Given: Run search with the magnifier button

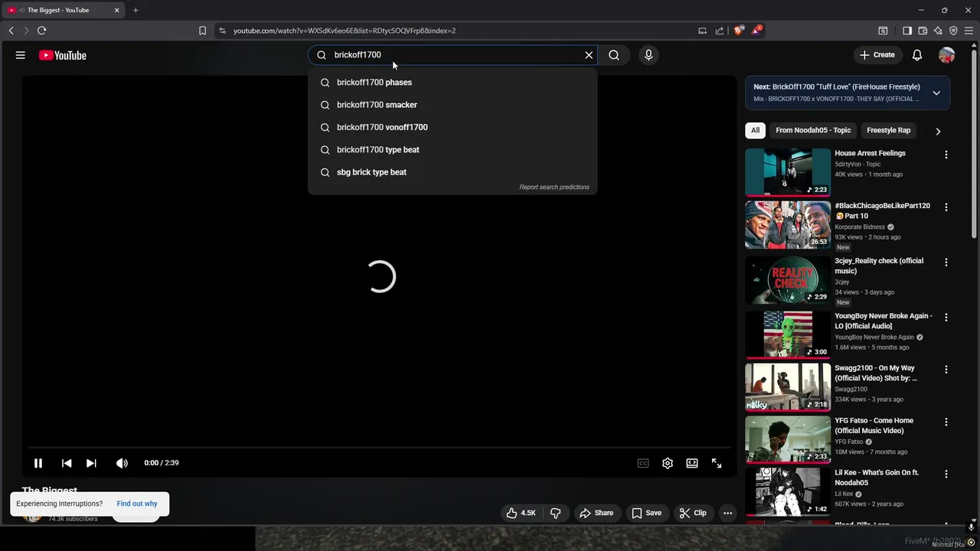Looking at the screenshot, I should click(614, 55).
